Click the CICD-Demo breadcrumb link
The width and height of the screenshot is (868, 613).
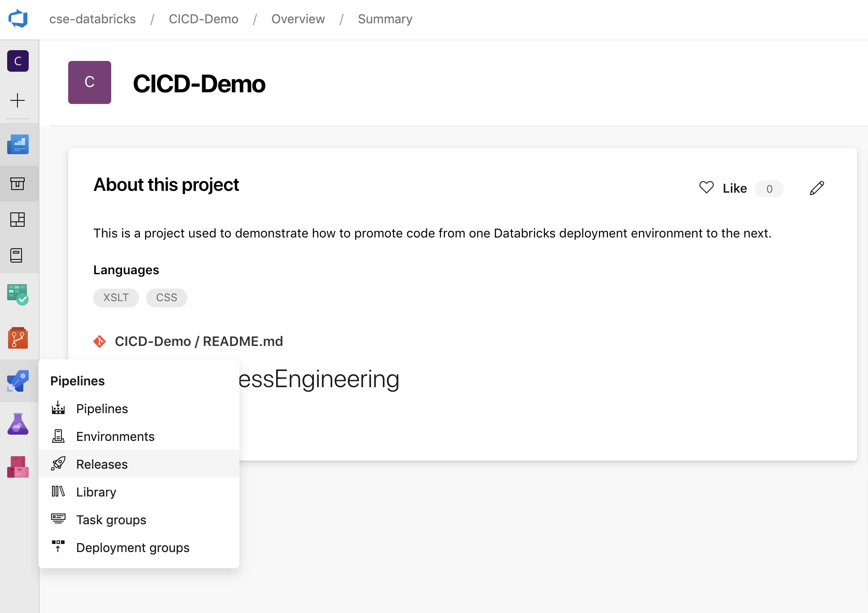[202, 19]
